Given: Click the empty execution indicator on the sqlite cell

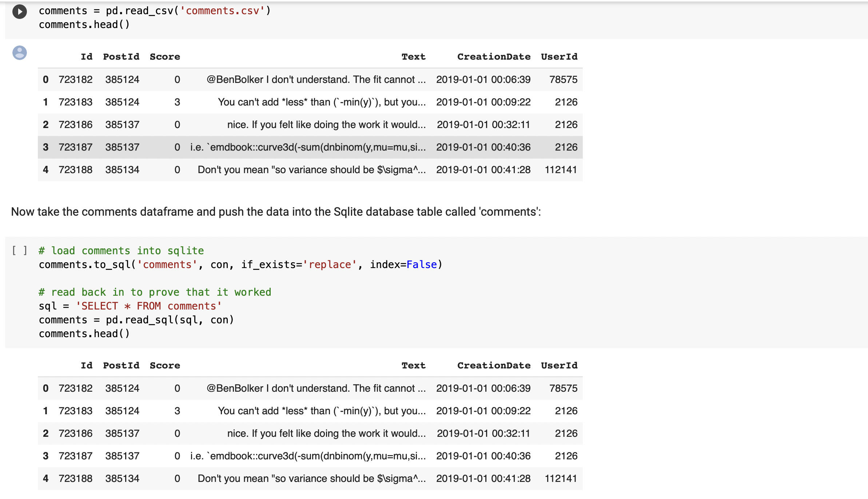Looking at the screenshot, I should pyautogui.click(x=20, y=250).
